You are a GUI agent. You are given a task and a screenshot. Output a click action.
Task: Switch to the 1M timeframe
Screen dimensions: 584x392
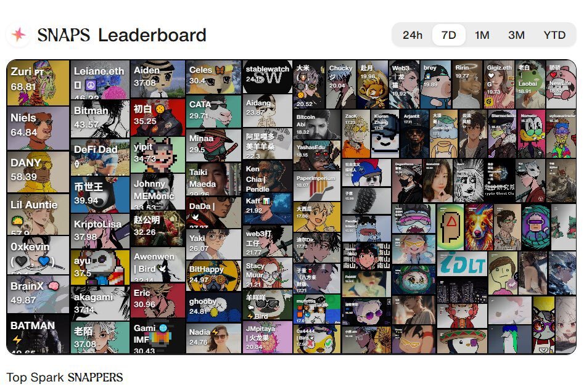click(482, 35)
